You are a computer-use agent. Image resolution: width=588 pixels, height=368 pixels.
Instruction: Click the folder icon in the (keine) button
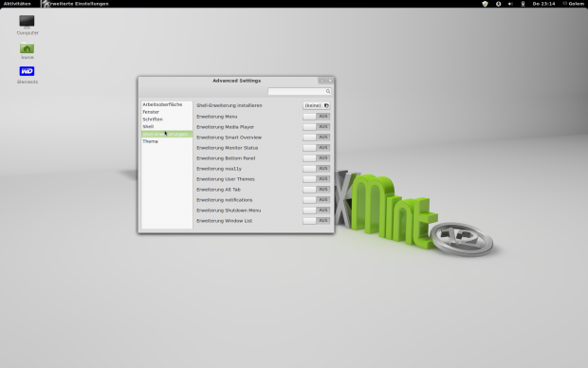point(326,106)
